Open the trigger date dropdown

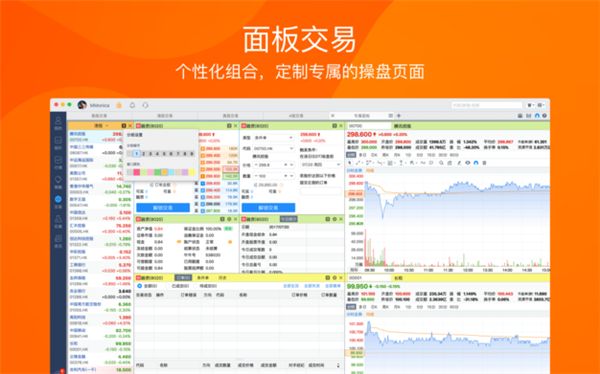[321, 165]
